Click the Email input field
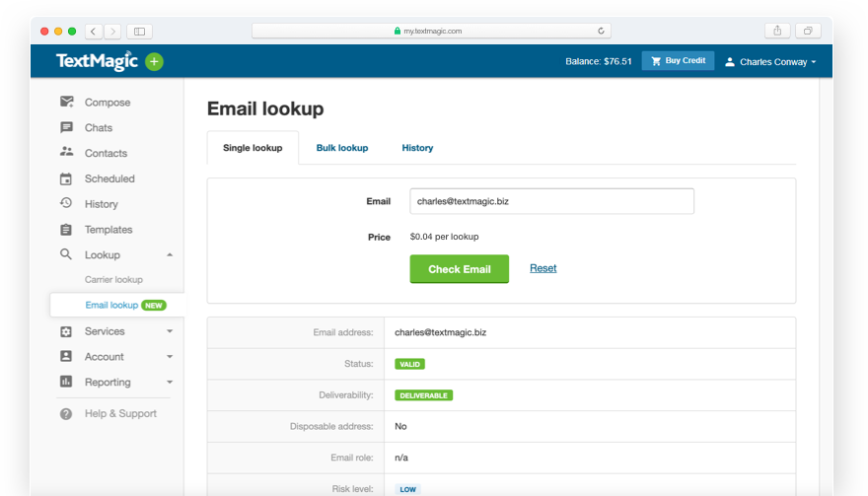This screenshot has width=868, height=496. coord(551,201)
